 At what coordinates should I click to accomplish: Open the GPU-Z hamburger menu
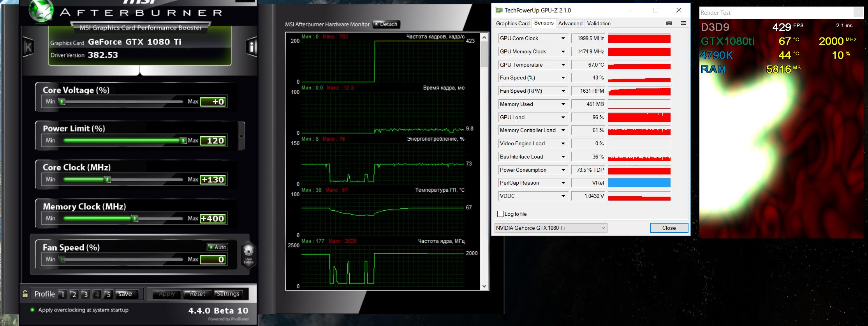click(x=683, y=23)
